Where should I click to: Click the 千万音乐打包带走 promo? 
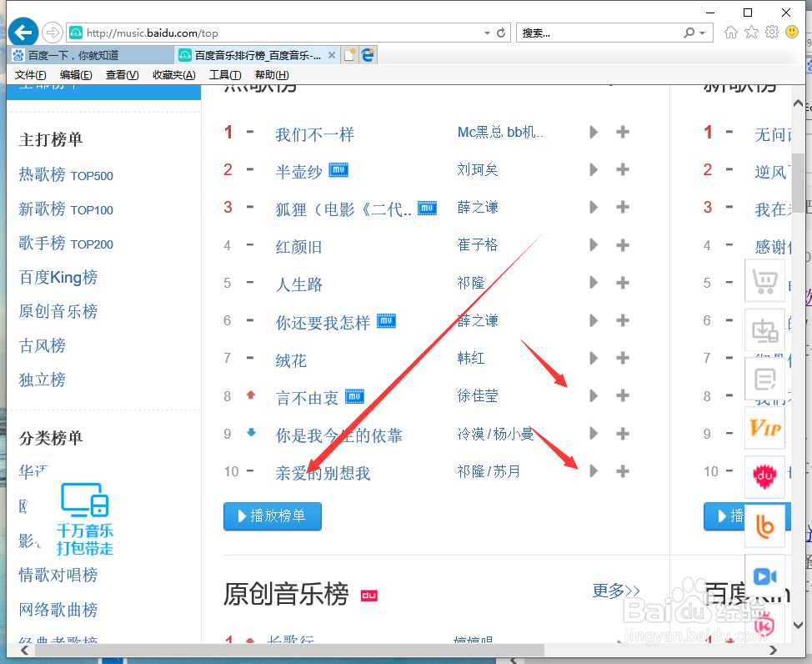pyautogui.click(x=84, y=519)
